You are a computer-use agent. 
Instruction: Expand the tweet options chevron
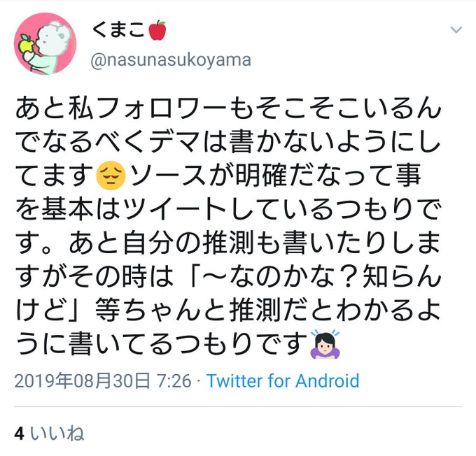click(456, 29)
